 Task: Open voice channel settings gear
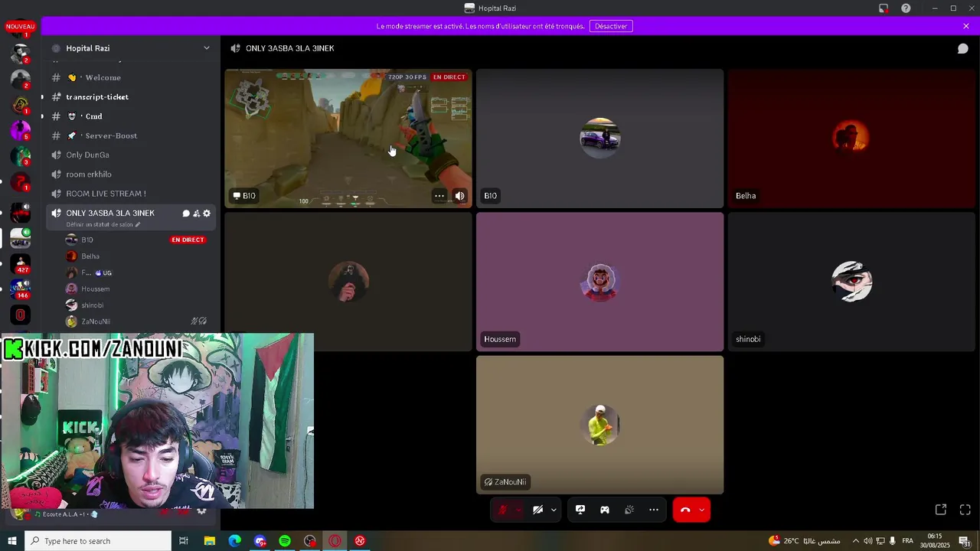pyautogui.click(x=207, y=214)
